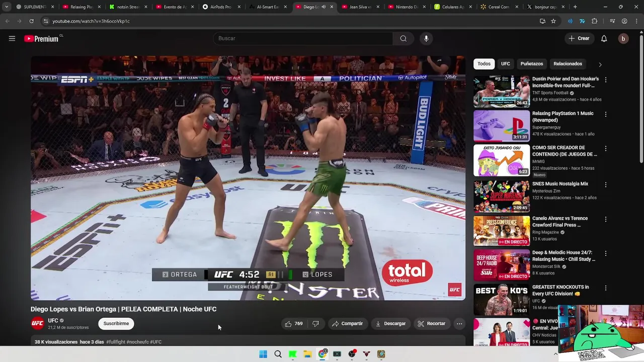Viewport: 644px width, 362px height.
Task: Open Canelo Alvarez vs Terence Crawford thumbnail
Action: pyautogui.click(x=501, y=231)
